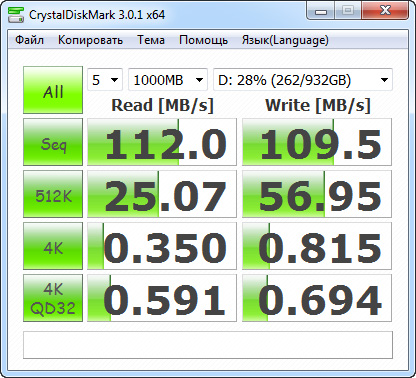Open the Тема menu
Image resolution: width=416 pixels, height=378 pixels.
click(x=151, y=40)
